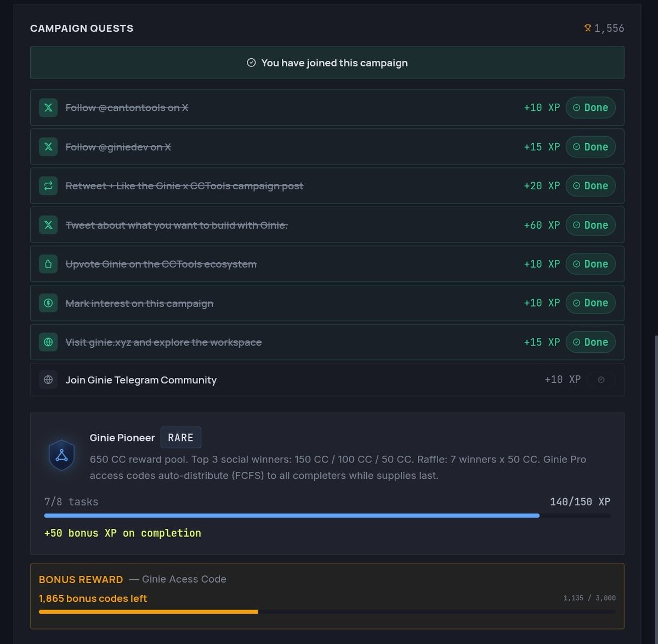
Task: Click Done on Visit ginie.xyz quest
Action: 591,342
